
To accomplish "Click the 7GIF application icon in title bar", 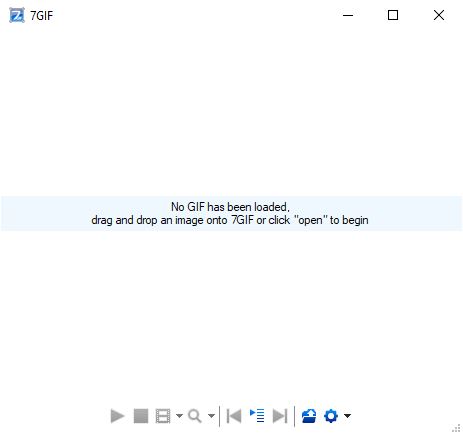I will tap(17, 15).
